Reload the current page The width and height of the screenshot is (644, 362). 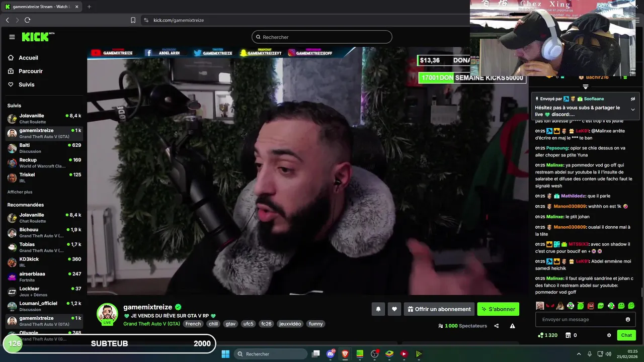point(27,20)
